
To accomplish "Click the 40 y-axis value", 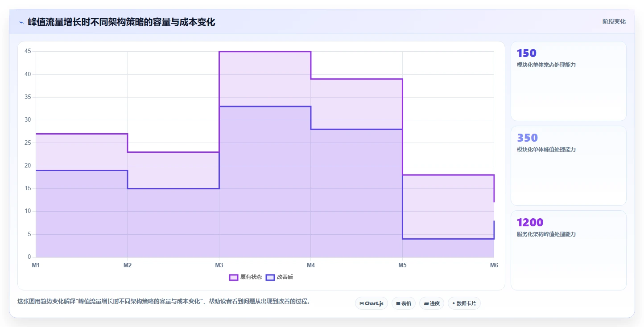I will tap(28, 74).
